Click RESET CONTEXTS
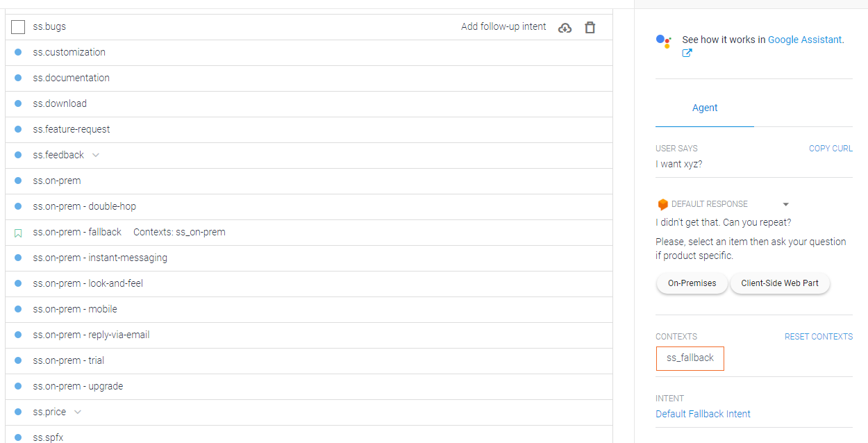868x443 pixels. [818, 337]
